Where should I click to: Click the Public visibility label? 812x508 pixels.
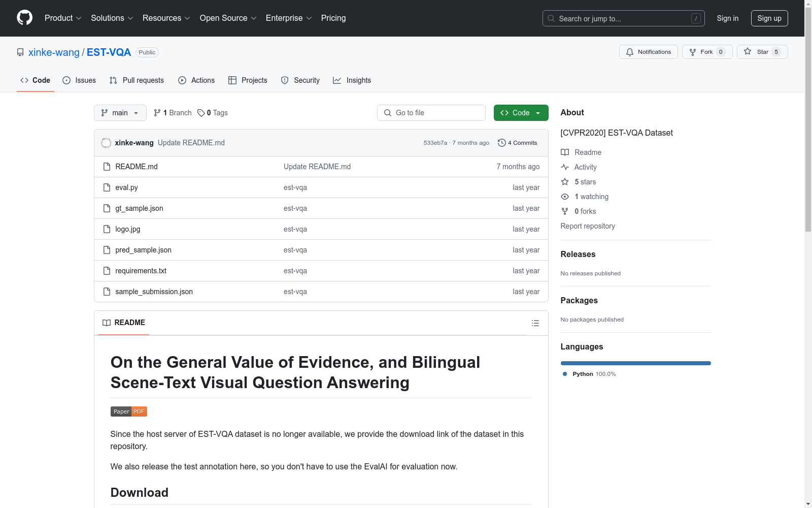[x=147, y=52]
